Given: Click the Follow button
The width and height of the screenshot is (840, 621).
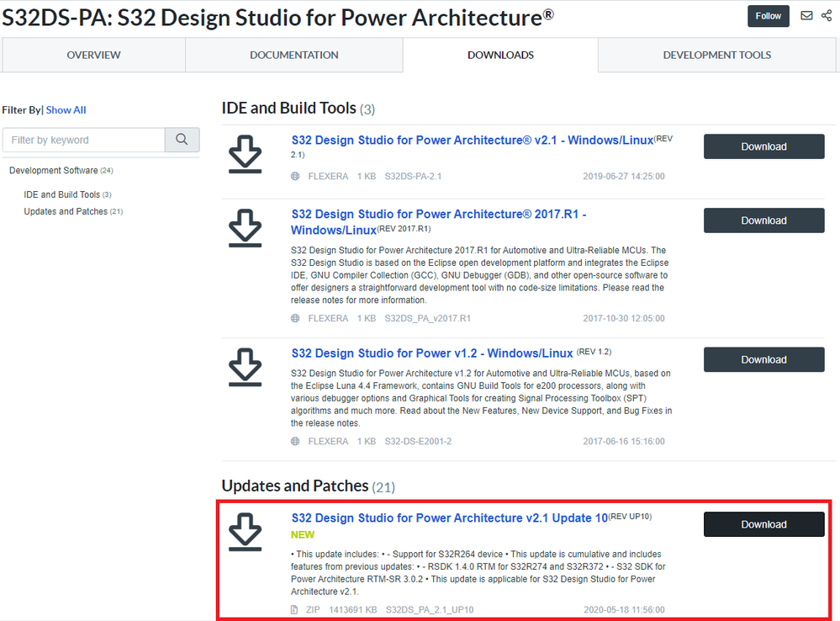Looking at the screenshot, I should pyautogui.click(x=769, y=16).
